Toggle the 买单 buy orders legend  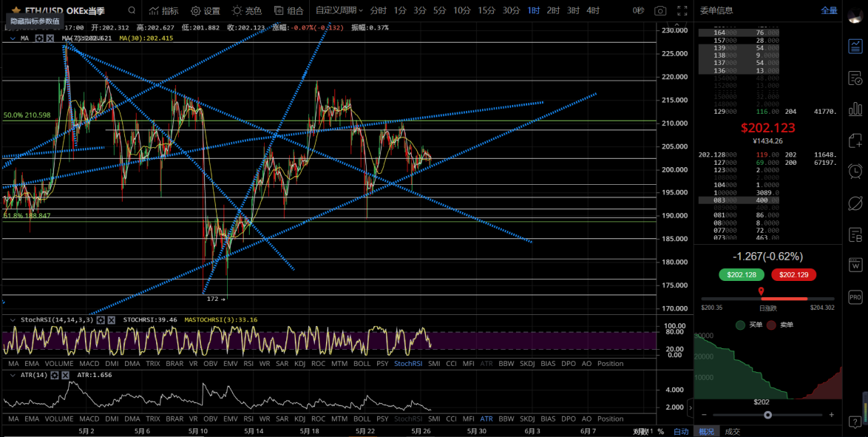pyautogui.click(x=750, y=325)
